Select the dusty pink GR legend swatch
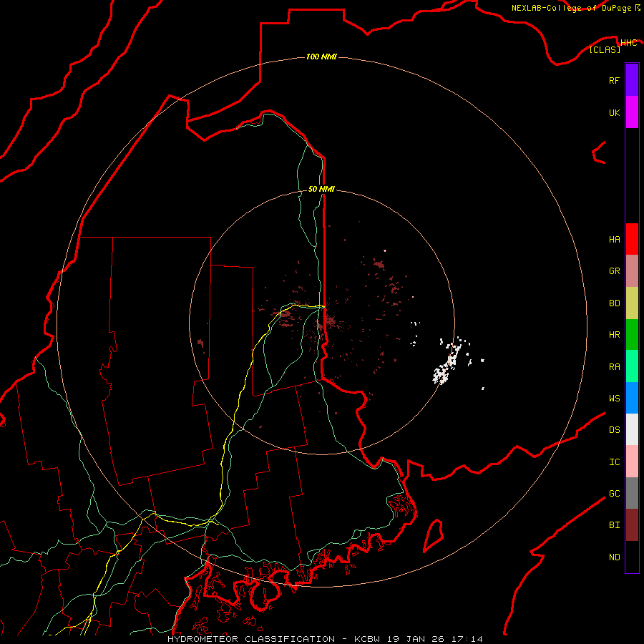 pos(632,271)
